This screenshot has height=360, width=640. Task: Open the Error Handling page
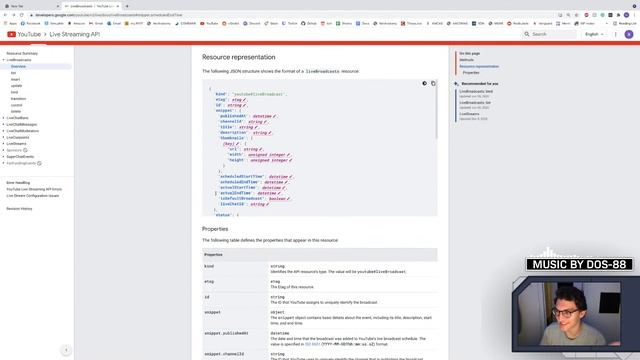[18, 183]
